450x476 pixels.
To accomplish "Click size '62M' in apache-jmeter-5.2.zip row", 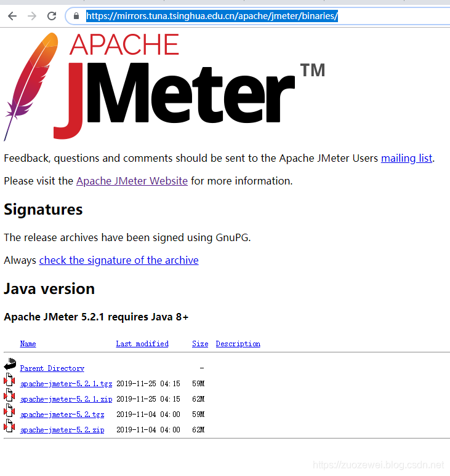I will [x=198, y=430].
